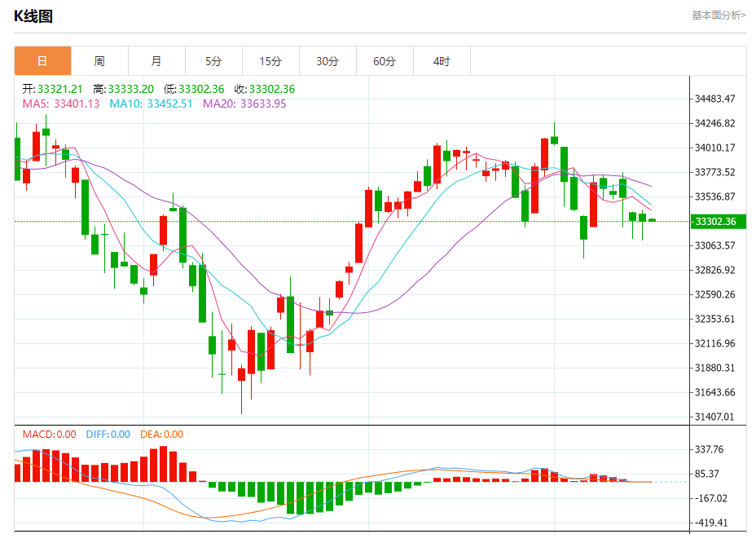Click the 低:33302.36 low price value
Image resolution: width=756 pixels, height=534 pixels.
point(194,89)
